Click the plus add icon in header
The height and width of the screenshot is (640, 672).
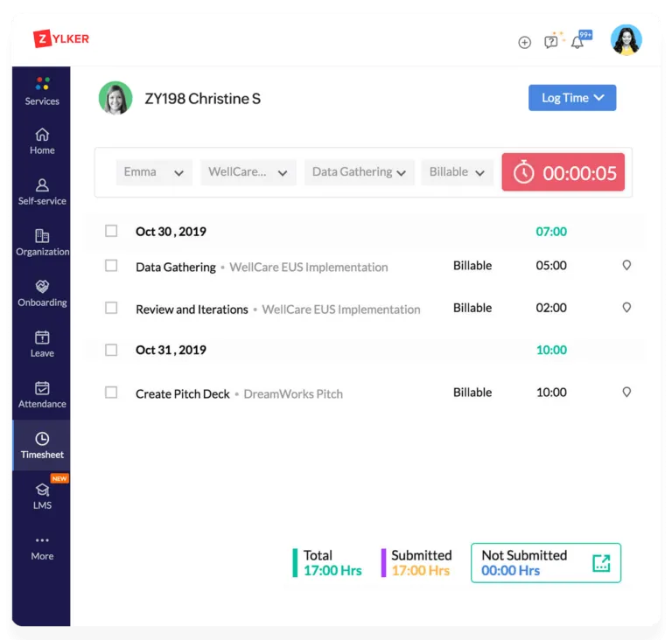(x=524, y=42)
